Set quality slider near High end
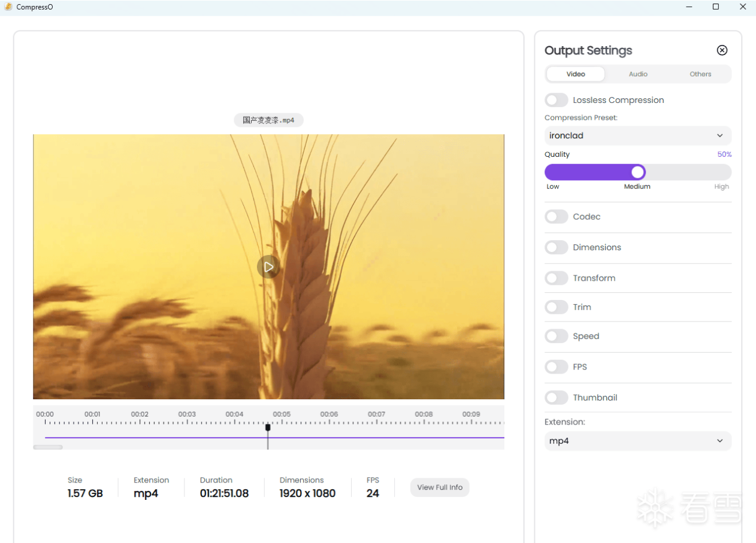This screenshot has height=543, width=756. [722, 172]
